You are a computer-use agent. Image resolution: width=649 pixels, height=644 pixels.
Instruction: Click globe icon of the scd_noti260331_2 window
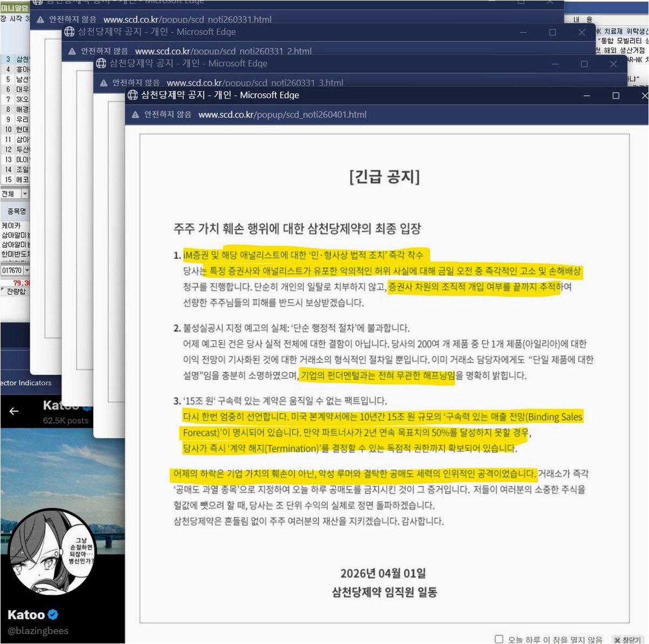click(x=69, y=32)
